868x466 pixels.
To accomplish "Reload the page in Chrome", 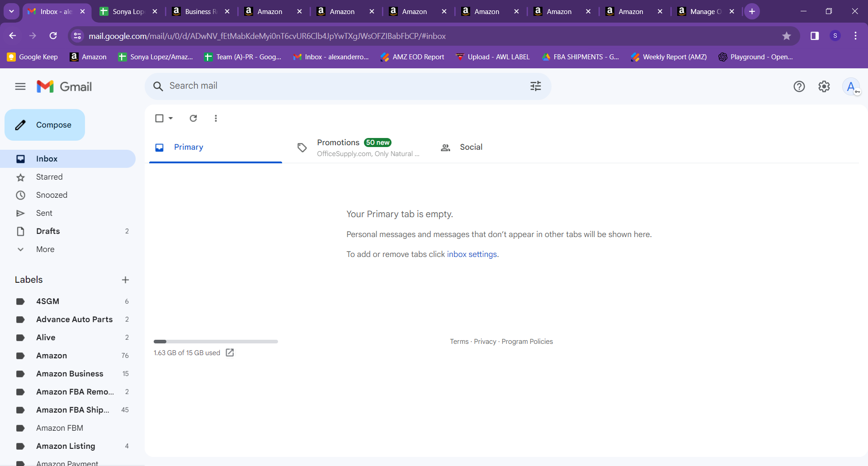I will 53,36.
